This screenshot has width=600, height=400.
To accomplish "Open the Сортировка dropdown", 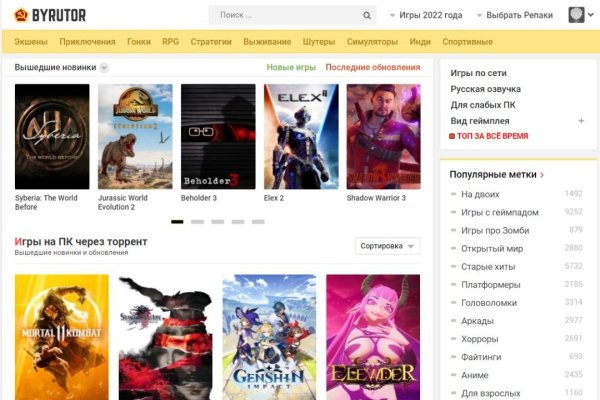I will (x=387, y=246).
